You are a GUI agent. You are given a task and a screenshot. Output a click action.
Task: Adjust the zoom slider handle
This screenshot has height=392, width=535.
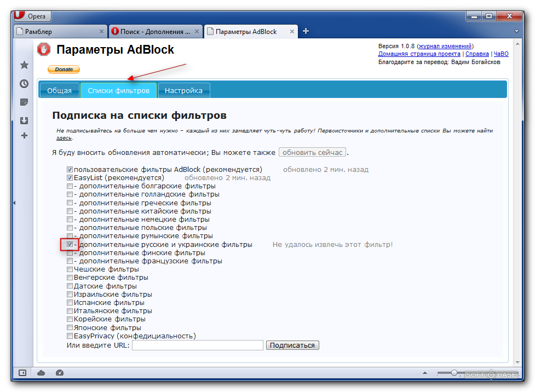tap(454, 372)
